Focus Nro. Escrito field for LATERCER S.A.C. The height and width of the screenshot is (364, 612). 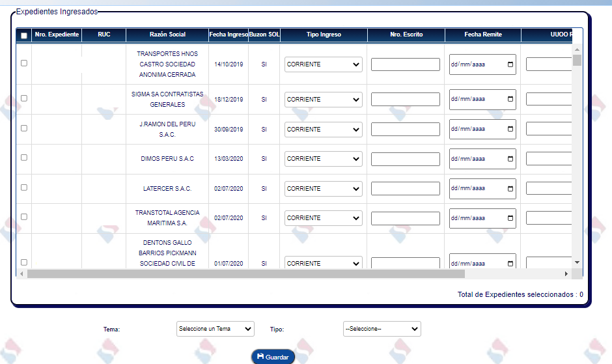[x=405, y=189]
